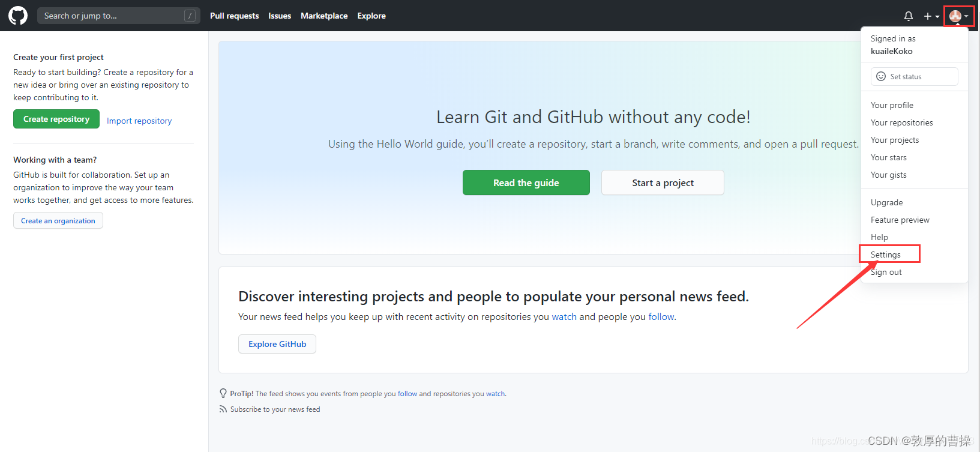The width and height of the screenshot is (980, 452).
Task: Click the follow link in news feed text
Action: (661, 316)
